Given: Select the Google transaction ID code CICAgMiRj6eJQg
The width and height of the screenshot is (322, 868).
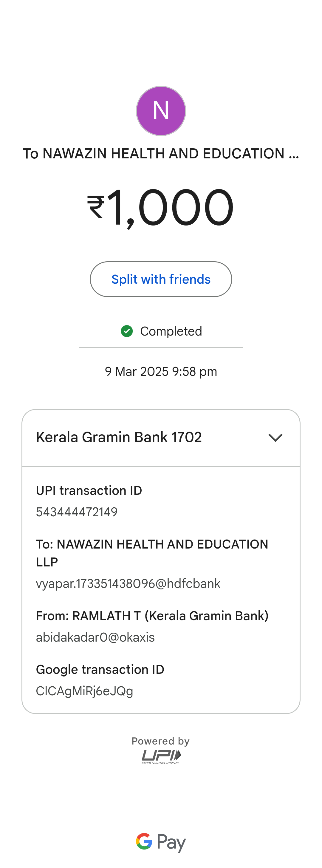Looking at the screenshot, I should [85, 691].
